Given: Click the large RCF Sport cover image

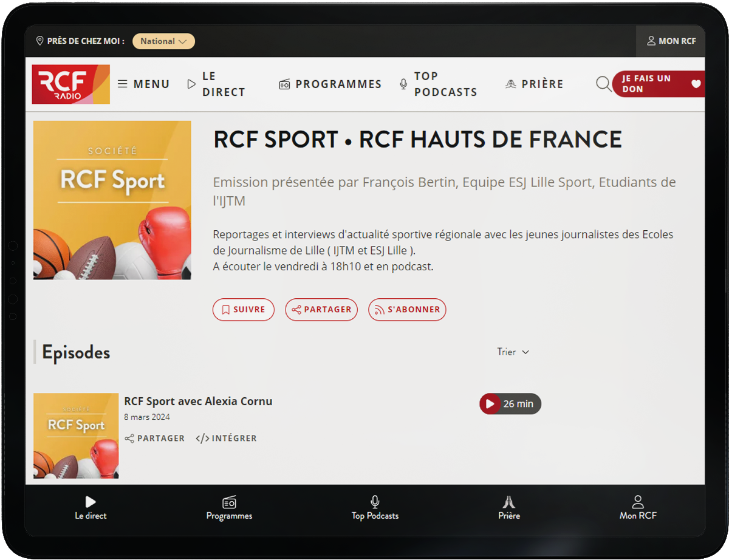Looking at the screenshot, I should pos(112,200).
